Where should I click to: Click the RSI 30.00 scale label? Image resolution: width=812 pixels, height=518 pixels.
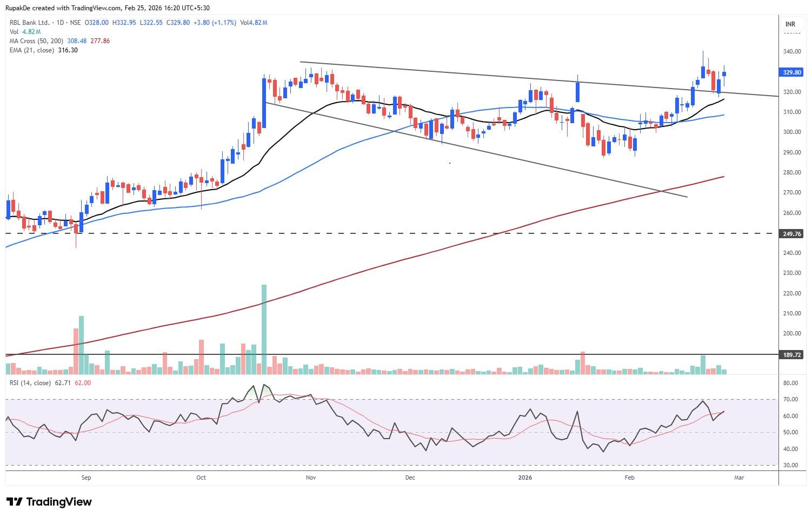(x=790, y=466)
